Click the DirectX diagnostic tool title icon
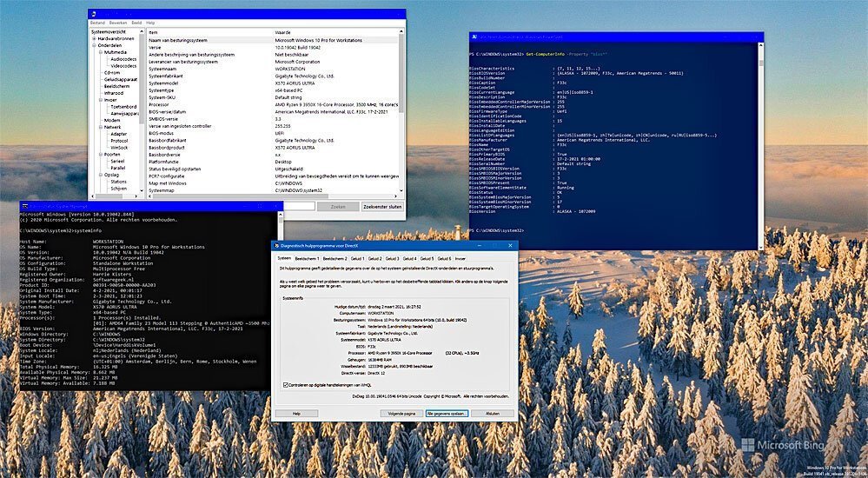The image size is (868, 478). pos(277,245)
